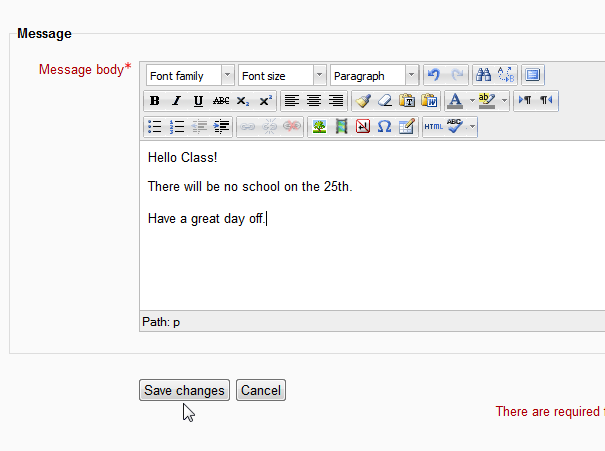Click paste from Word icon
The image size is (605, 451).
pyautogui.click(x=429, y=101)
